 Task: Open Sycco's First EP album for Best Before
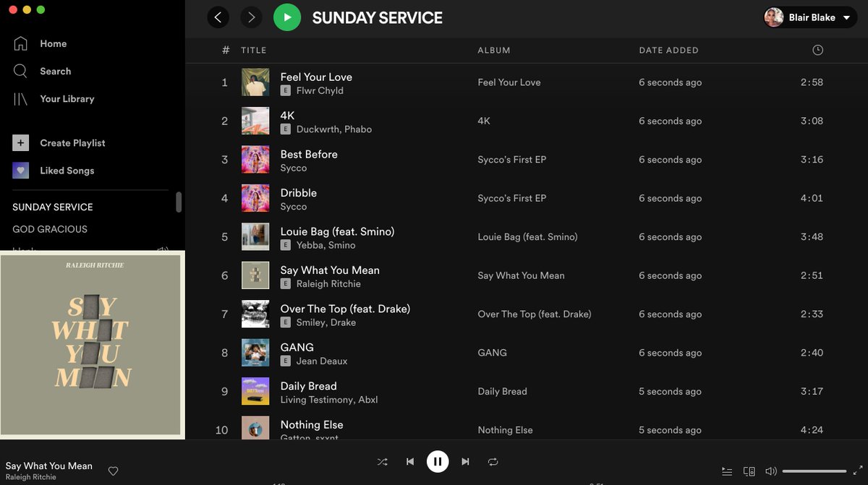[x=512, y=160]
